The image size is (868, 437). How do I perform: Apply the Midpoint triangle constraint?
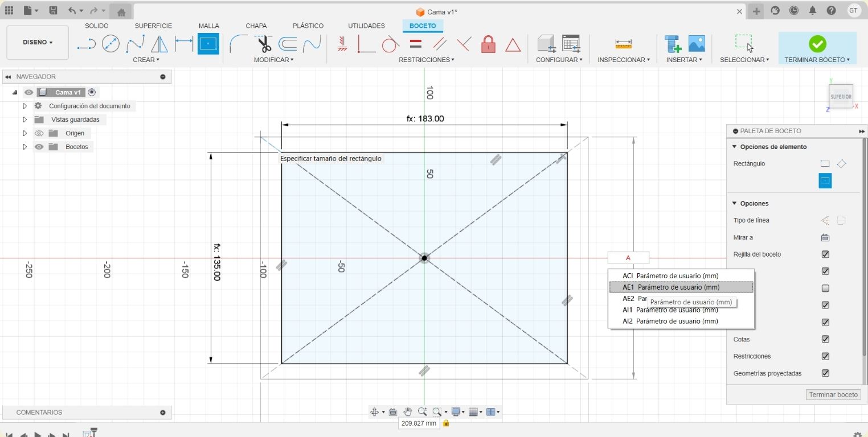[x=513, y=45]
